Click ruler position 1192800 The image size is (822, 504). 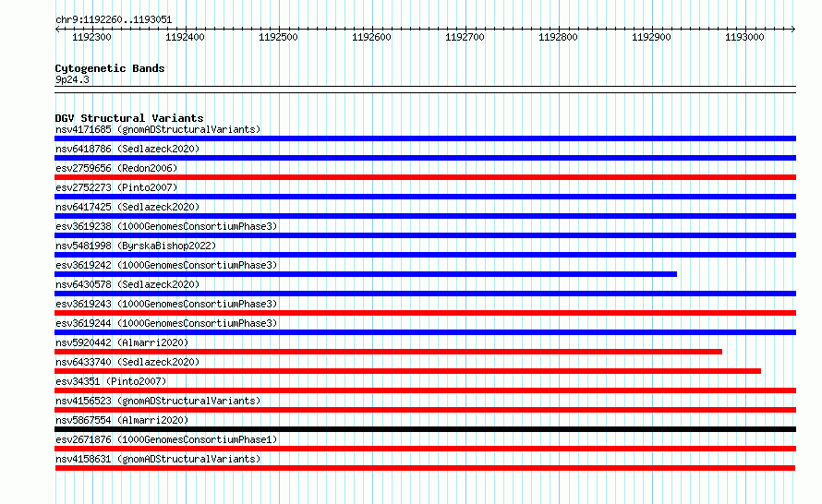[x=558, y=37]
